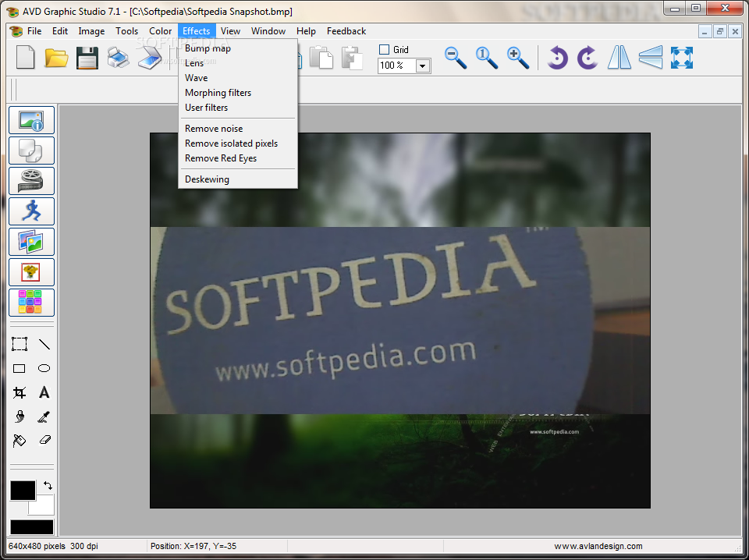Select Deskewing from Effects menu
This screenshot has width=749, height=560.
[x=238, y=179]
